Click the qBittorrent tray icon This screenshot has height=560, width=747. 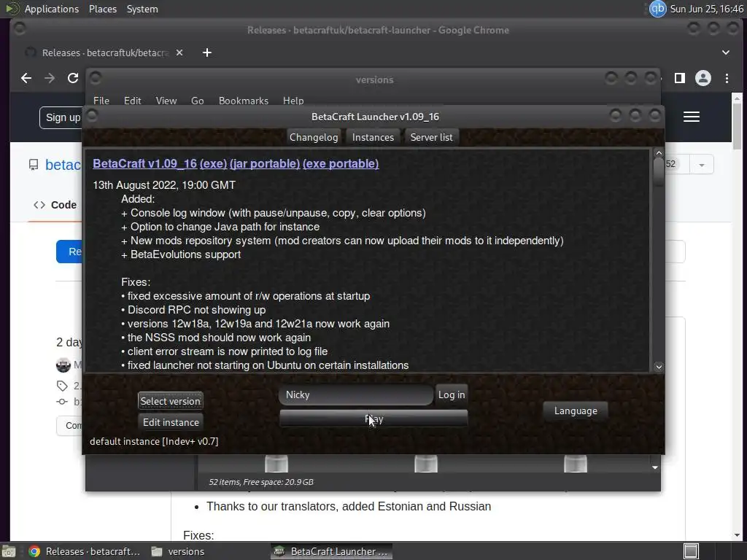click(657, 9)
